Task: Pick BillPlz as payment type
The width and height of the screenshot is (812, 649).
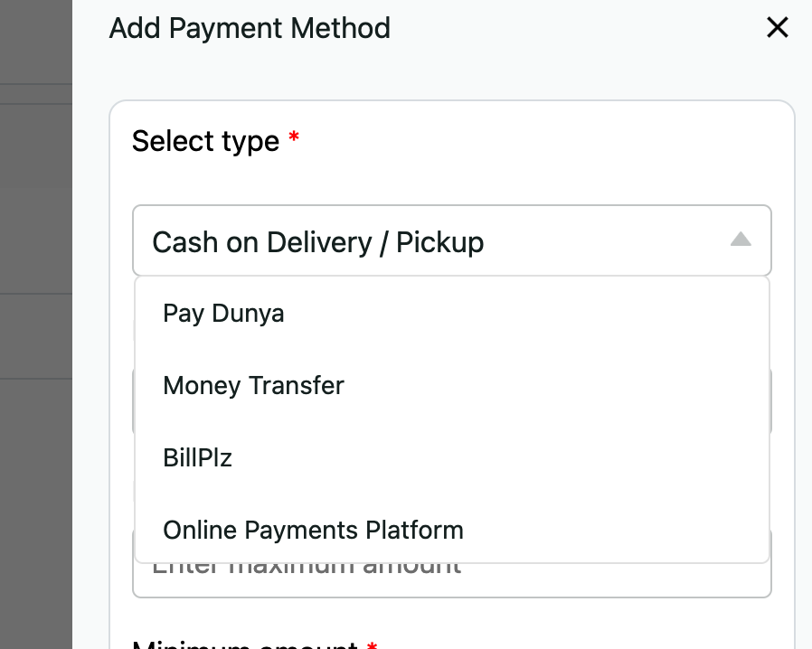Action: [x=197, y=458]
